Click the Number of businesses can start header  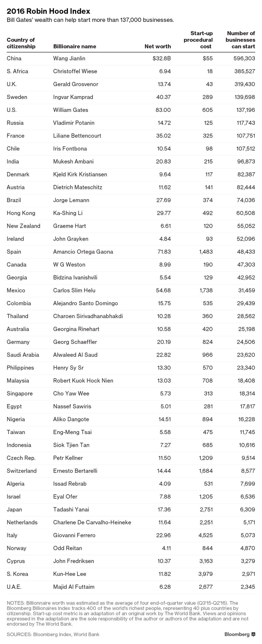(241, 40)
